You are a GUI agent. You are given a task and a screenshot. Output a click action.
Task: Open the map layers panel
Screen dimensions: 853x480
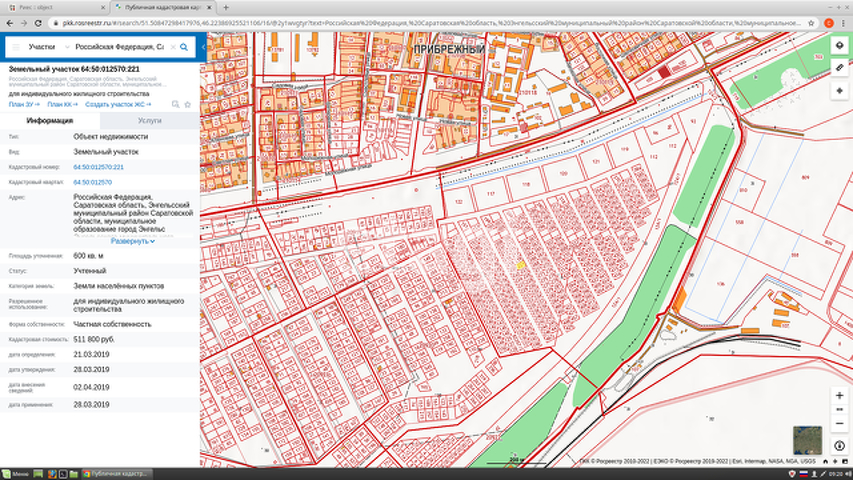coord(839,45)
